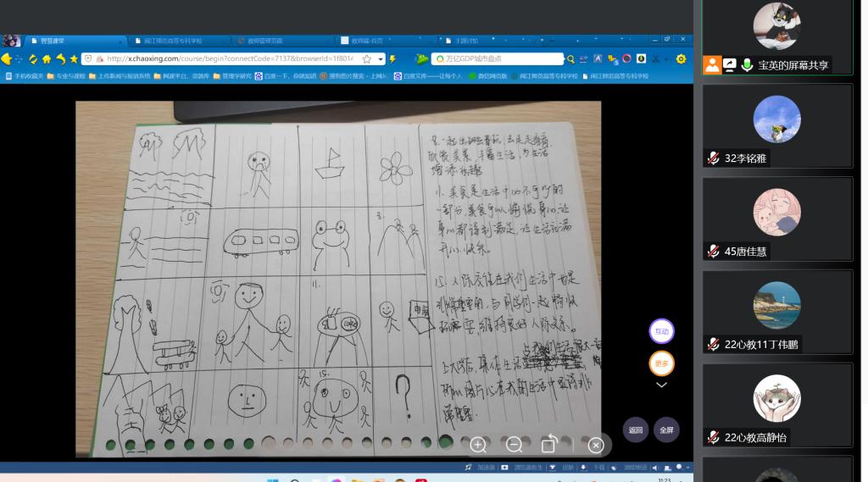Bookmark page with address bar star

(367, 58)
